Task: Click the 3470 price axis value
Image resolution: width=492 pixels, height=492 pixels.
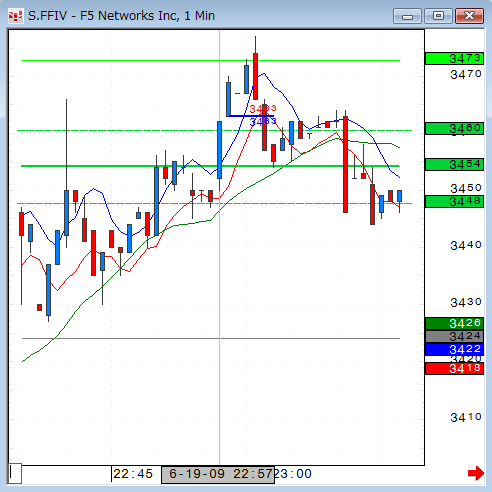Action: 466,74
